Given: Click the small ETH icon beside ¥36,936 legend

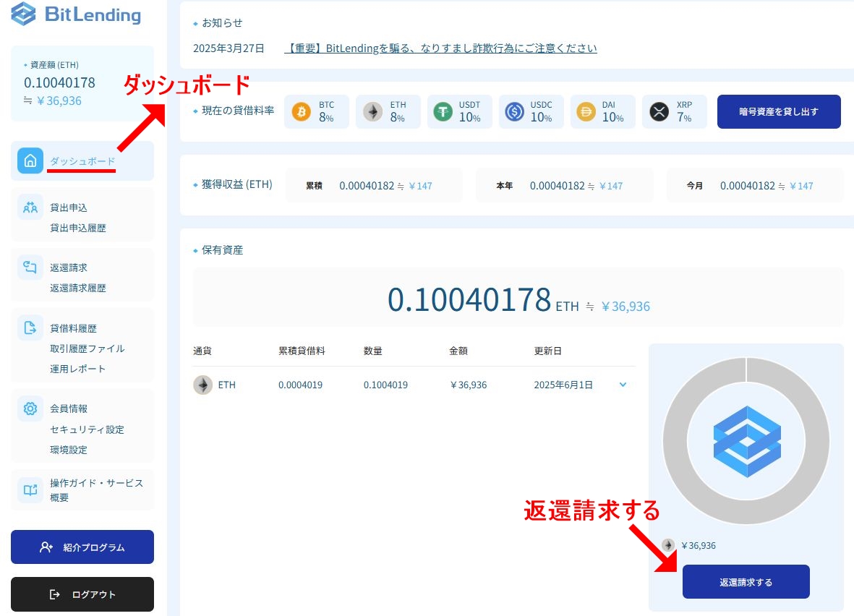Looking at the screenshot, I should tap(668, 545).
